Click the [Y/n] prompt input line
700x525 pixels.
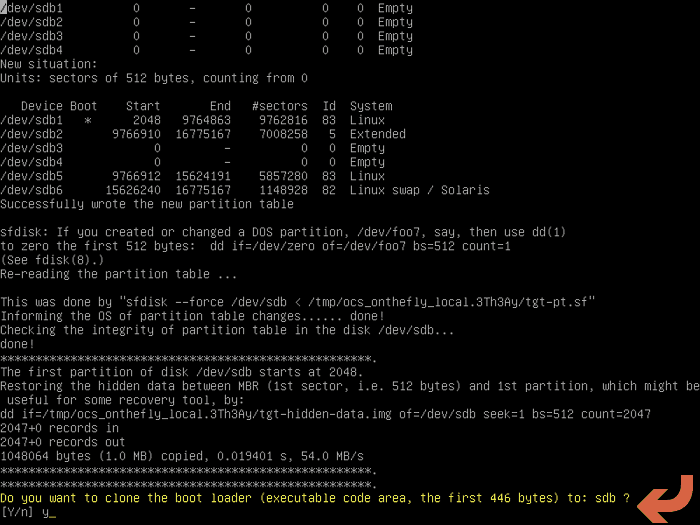tap(28, 512)
